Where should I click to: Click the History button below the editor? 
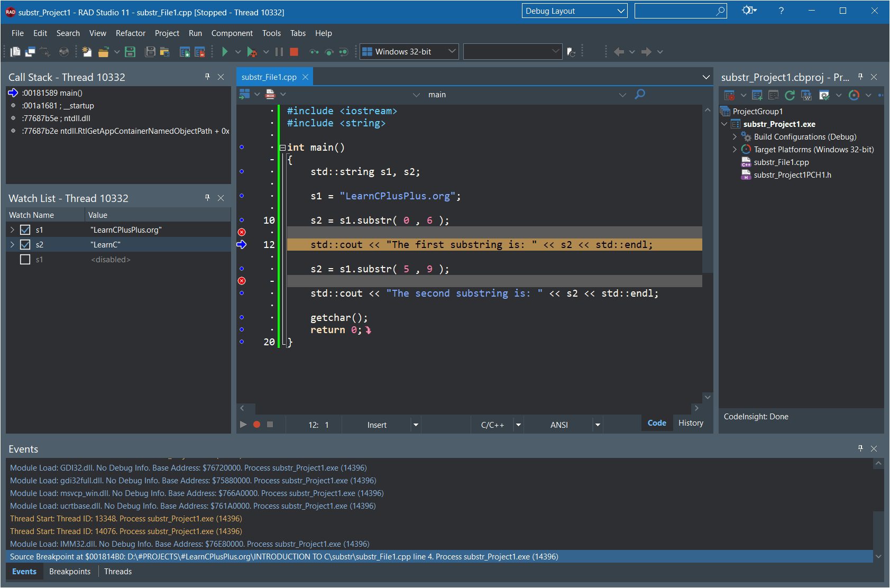coord(691,422)
